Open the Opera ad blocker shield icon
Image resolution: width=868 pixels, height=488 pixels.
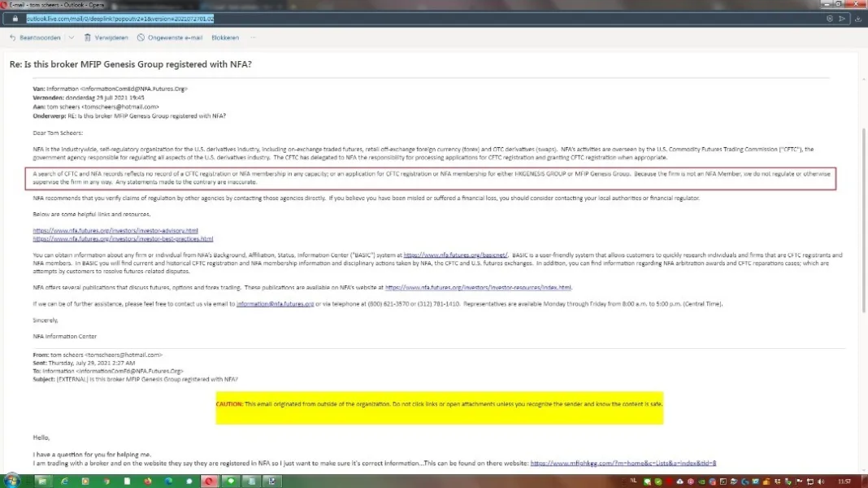click(x=829, y=18)
